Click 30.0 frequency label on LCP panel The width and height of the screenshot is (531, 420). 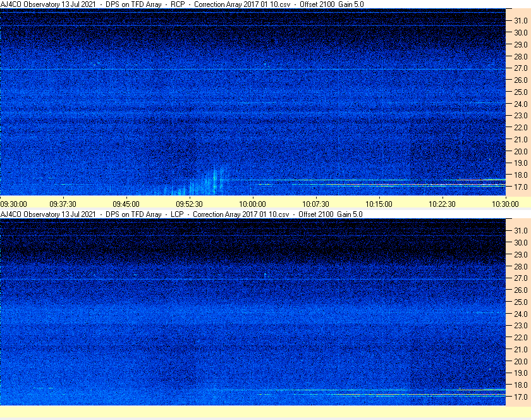click(x=521, y=242)
